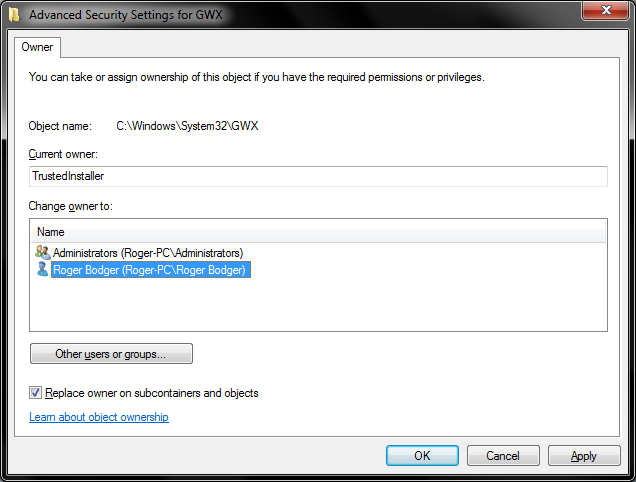Click the Administrators group icon
Screen dimensions: 636x482
coord(42,253)
